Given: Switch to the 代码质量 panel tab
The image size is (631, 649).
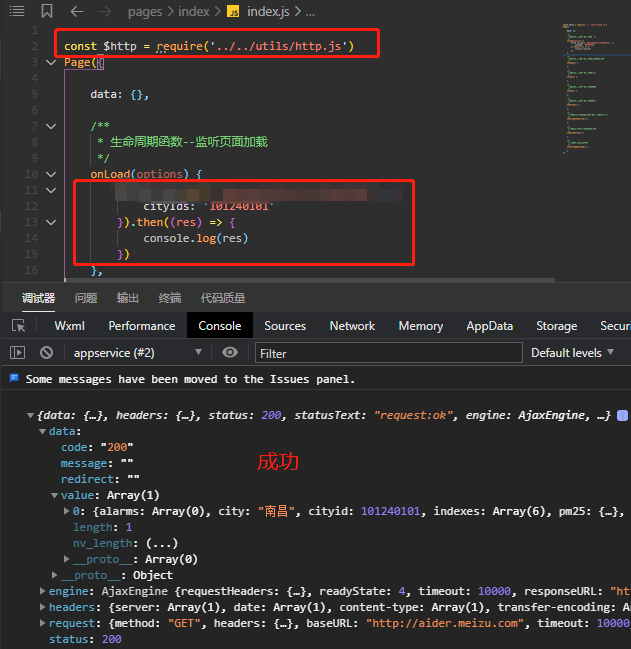Looking at the screenshot, I should (x=223, y=298).
